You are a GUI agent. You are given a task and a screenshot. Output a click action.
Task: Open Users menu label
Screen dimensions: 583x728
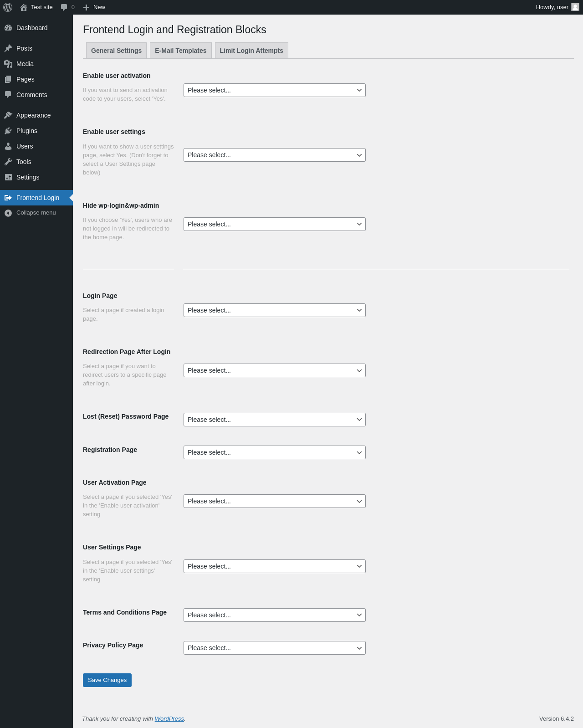point(25,146)
